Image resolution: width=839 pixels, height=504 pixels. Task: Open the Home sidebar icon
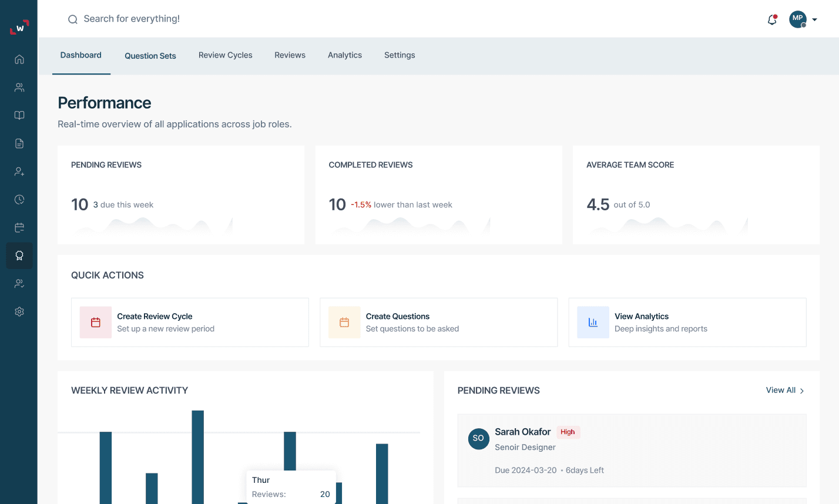[19, 59]
